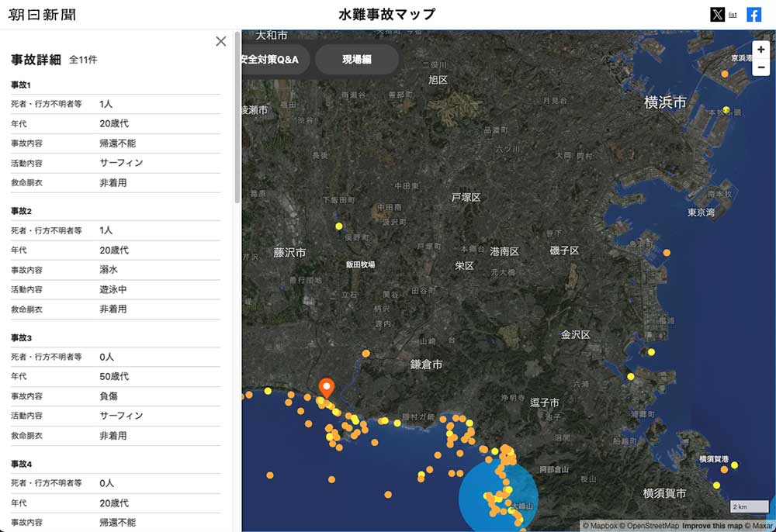
Task: Select the orange dot near 京浜港
Action: click(x=725, y=74)
